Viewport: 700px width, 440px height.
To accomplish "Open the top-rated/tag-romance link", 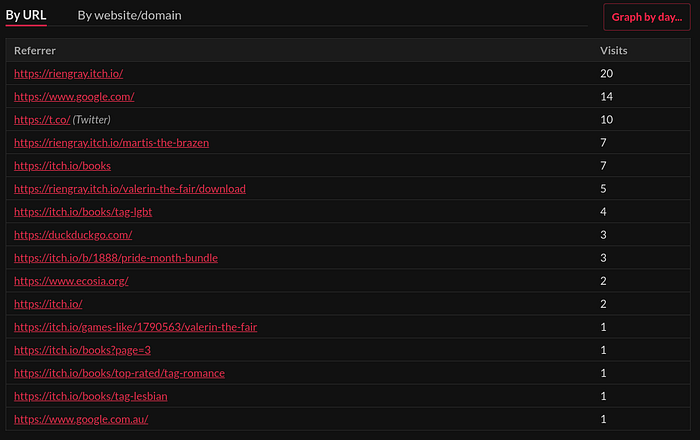I will click(119, 374).
